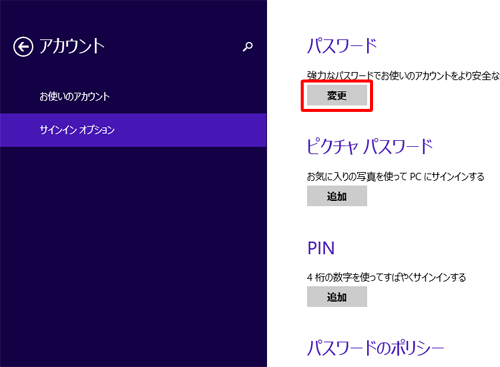Click 追加 button under ピクチャ パスワード
The image size is (500, 367).
click(337, 196)
